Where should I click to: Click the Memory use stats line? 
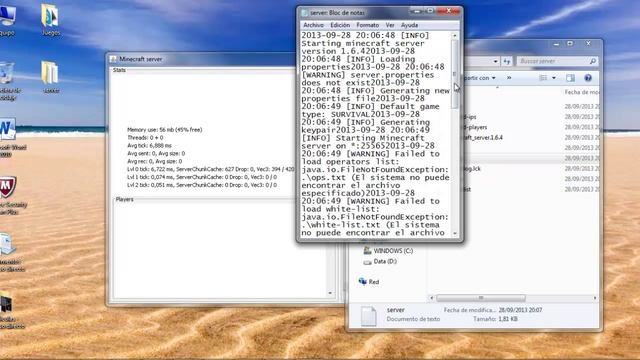point(164,130)
